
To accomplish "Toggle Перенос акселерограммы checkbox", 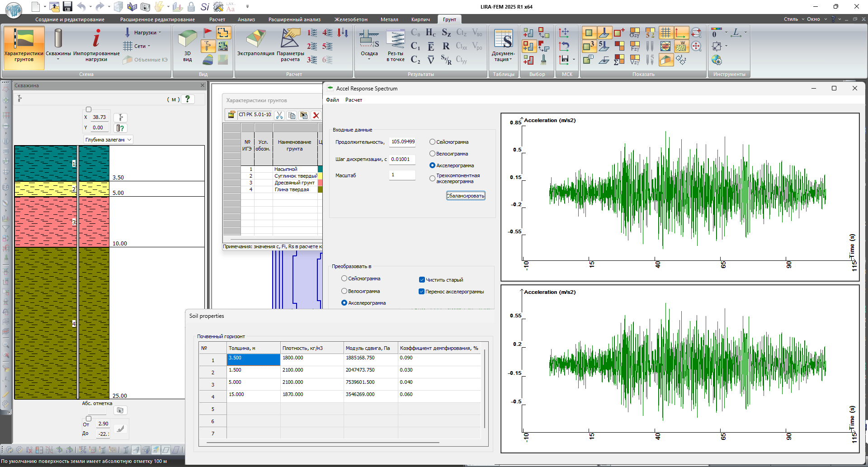I will click(422, 292).
